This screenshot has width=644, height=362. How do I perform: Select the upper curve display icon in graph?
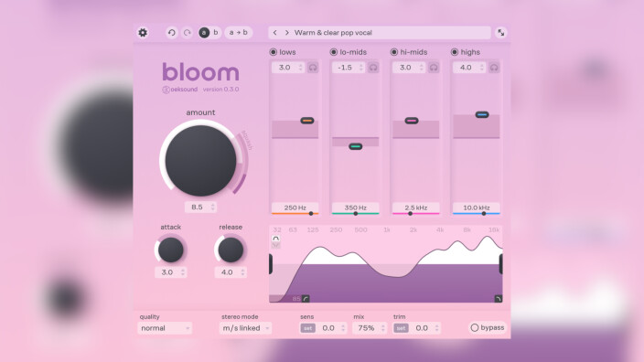276,239
